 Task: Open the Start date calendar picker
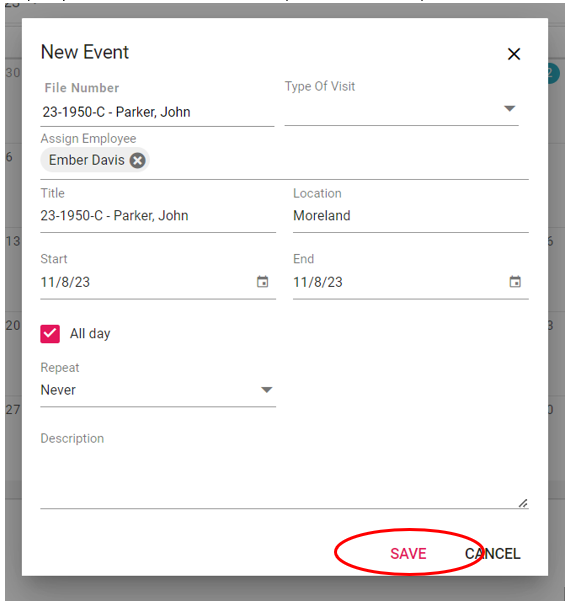tap(262, 282)
